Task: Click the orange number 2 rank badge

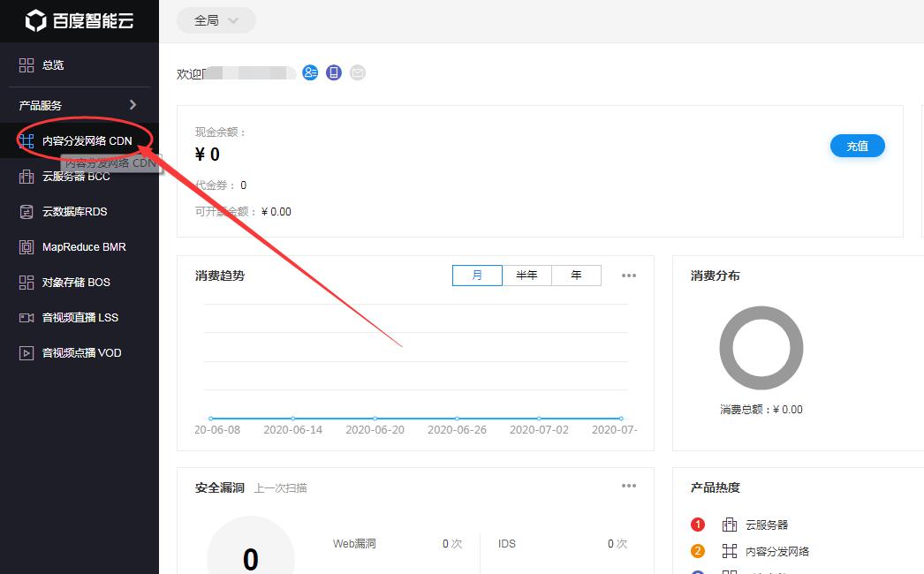Action: pyautogui.click(x=698, y=551)
